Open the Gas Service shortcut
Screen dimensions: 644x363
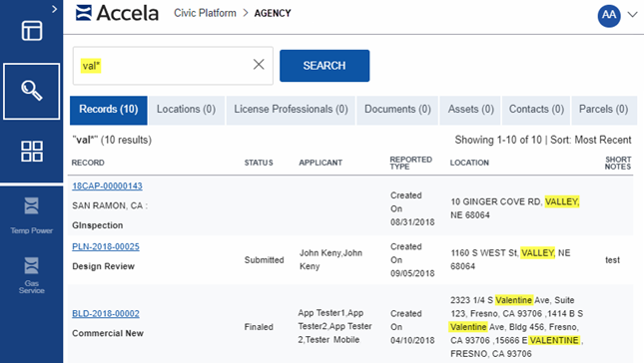32,275
